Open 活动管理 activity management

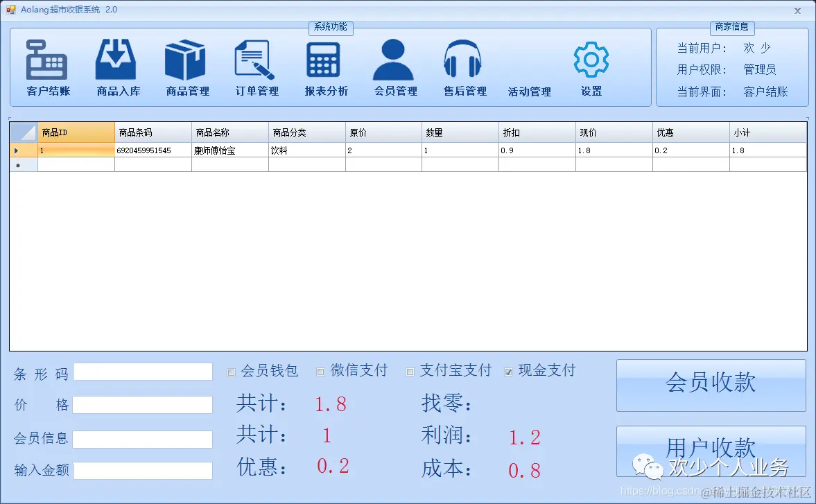(529, 66)
